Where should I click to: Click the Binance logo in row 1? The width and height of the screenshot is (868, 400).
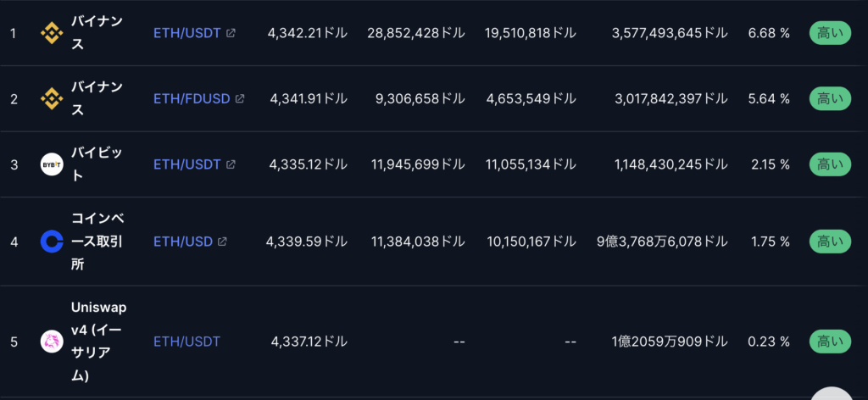point(52,33)
